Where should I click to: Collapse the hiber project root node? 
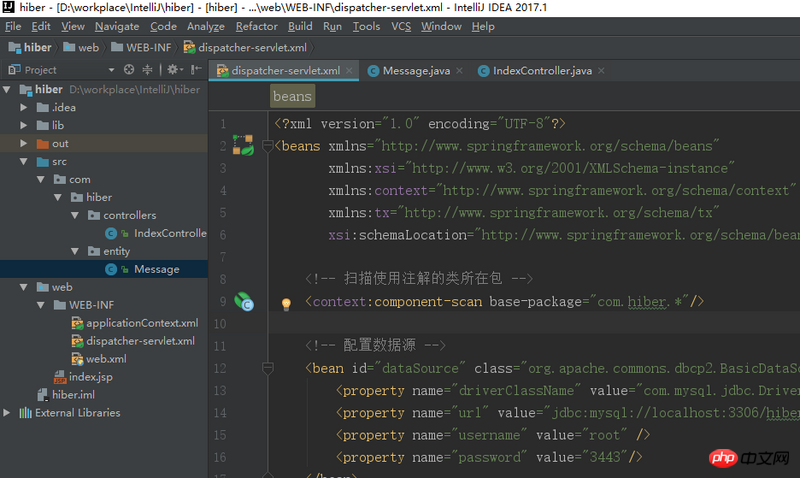point(7,90)
